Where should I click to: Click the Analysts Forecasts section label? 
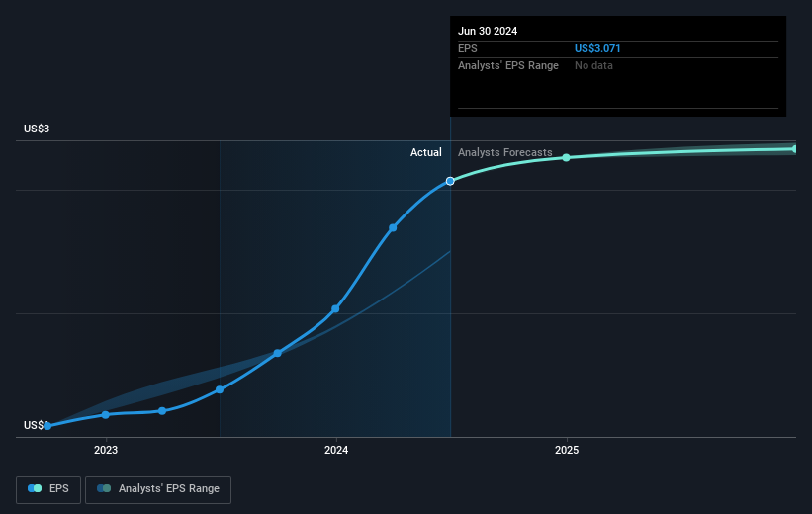(x=505, y=152)
